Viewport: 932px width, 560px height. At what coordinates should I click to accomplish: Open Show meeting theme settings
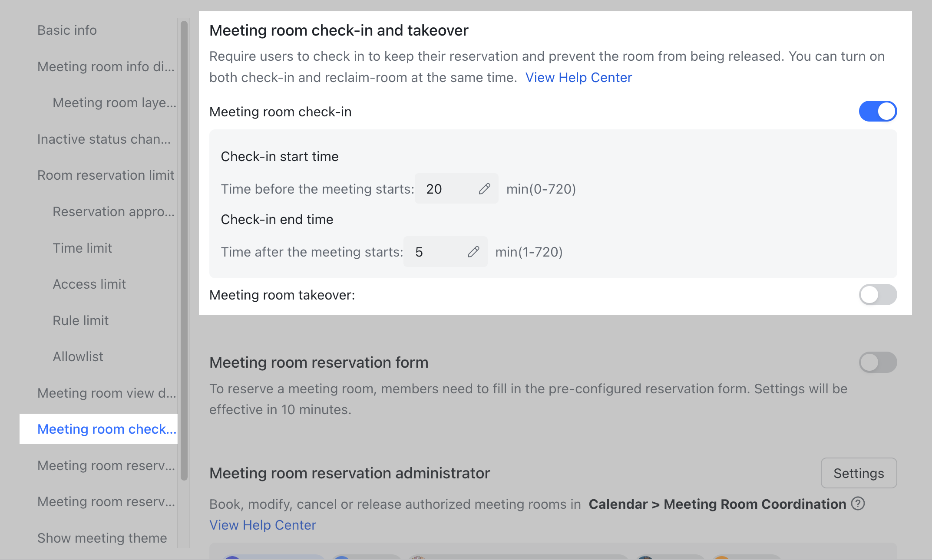(102, 538)
